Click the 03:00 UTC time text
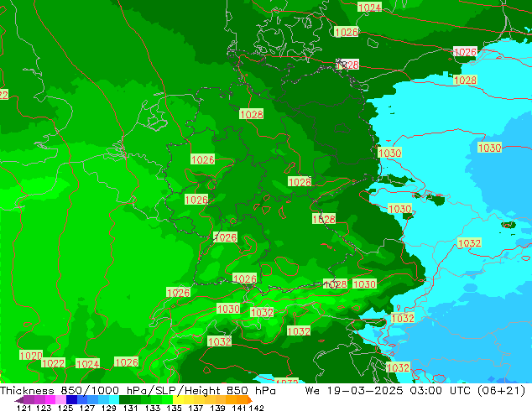This screenshot has width=532, height=411. point(440,391)
